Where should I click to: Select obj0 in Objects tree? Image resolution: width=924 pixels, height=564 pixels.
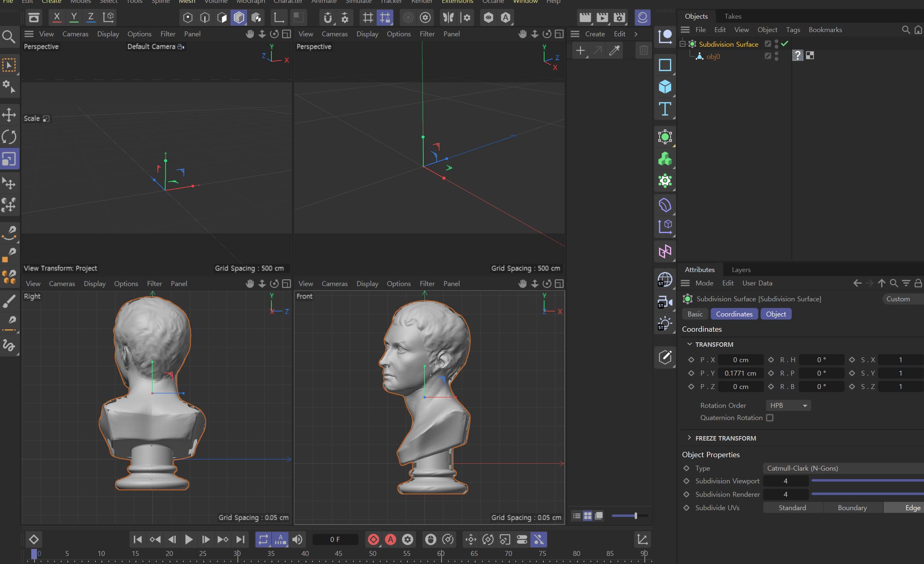pyautogui.click(x=713, y=56)
